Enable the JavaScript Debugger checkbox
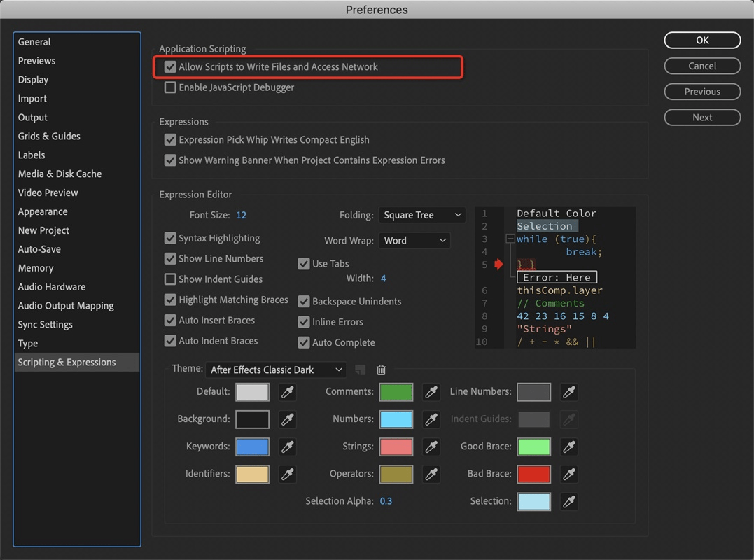 pyautogui.click(x=170, y=87)
